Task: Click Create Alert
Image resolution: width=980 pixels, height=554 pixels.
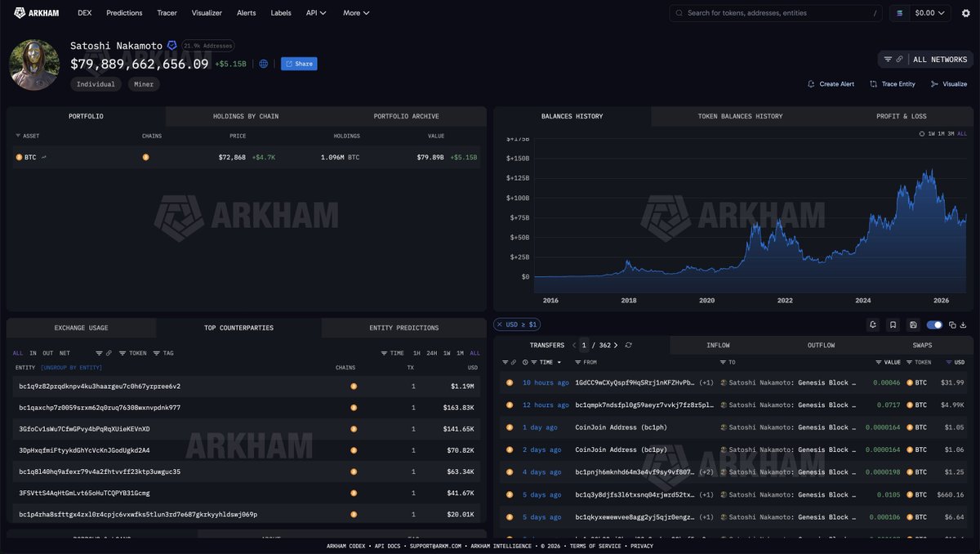Action: coord(831,84)
